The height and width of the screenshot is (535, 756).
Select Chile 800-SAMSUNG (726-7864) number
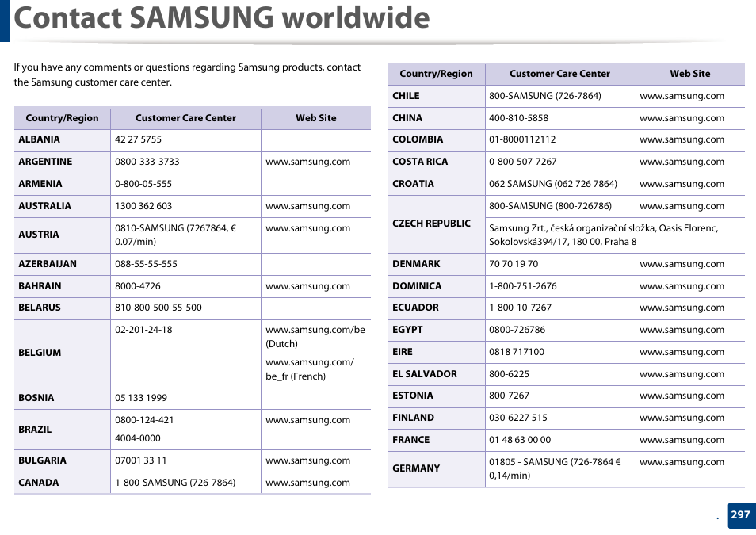click(545, 96)
